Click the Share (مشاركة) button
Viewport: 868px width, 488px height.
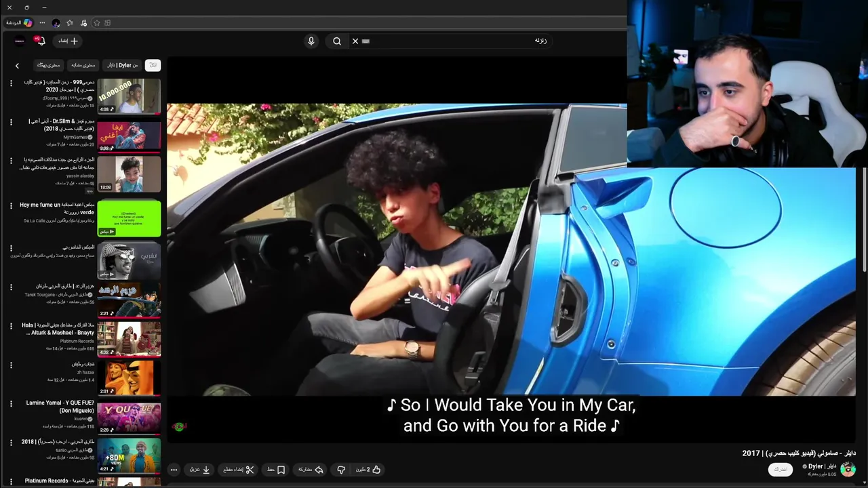click(x=309, y=470)
